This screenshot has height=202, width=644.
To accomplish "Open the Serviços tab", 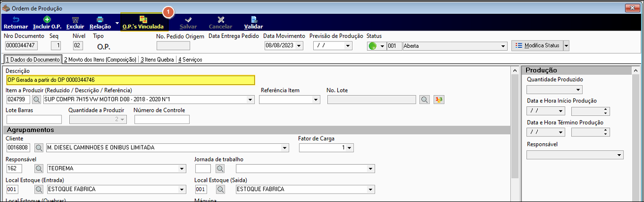I will pyautogui.click(x=190, y=59).
